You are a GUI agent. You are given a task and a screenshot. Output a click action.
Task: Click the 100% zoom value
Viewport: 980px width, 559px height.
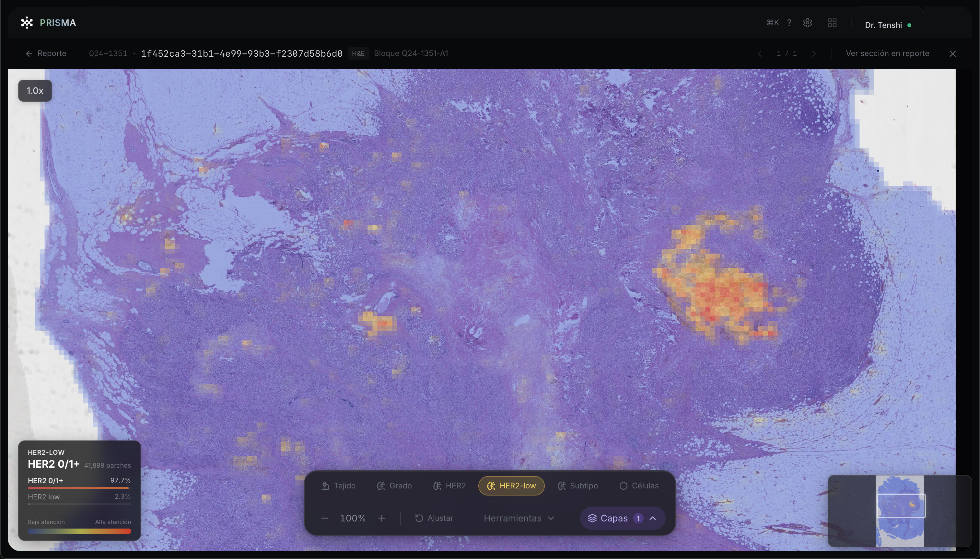point(353,518)
